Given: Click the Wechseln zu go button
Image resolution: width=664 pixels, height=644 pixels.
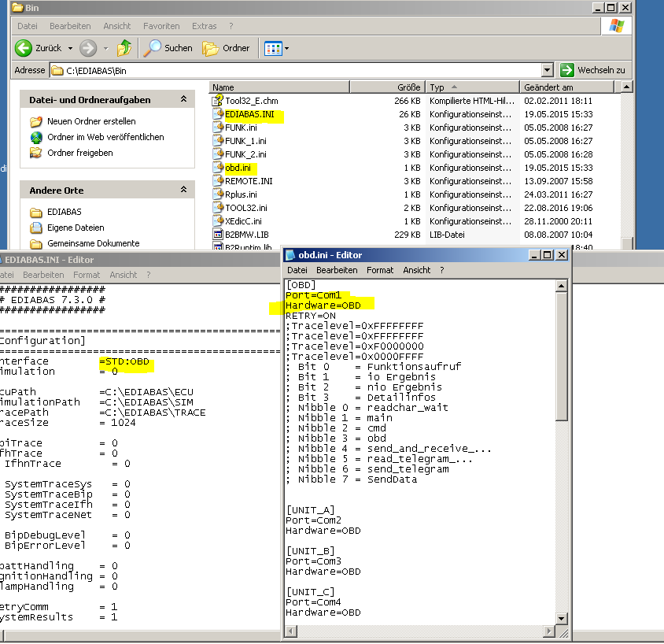Looking at the screenshot, I should tap(593, 70).
